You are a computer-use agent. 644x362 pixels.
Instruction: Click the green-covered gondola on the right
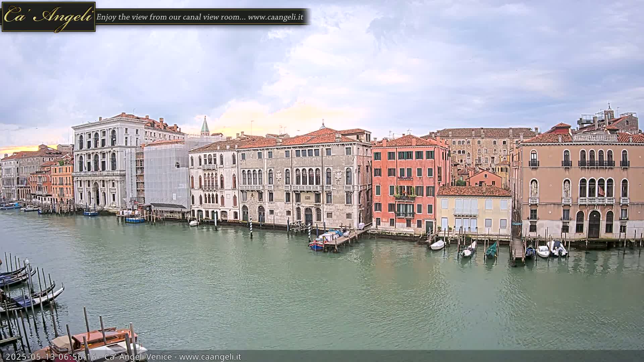coord(491,250)
